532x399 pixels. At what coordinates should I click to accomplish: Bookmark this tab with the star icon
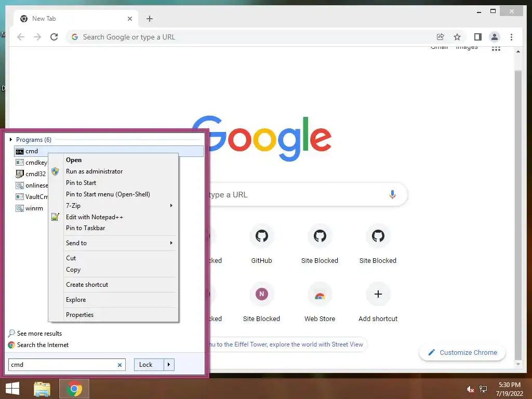point(457,37)
